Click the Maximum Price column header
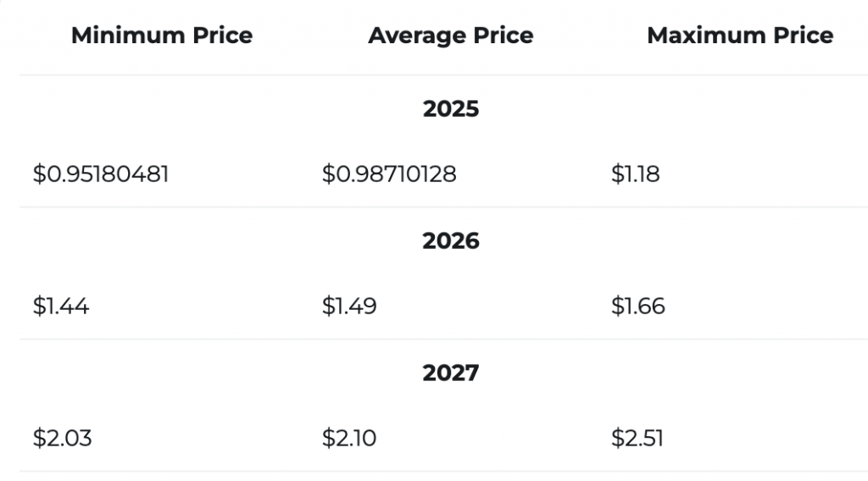 (740, 36)
